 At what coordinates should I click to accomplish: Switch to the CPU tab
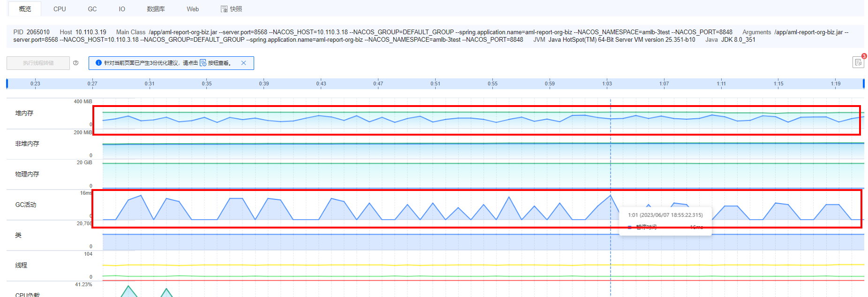click(x=60, y=9)
